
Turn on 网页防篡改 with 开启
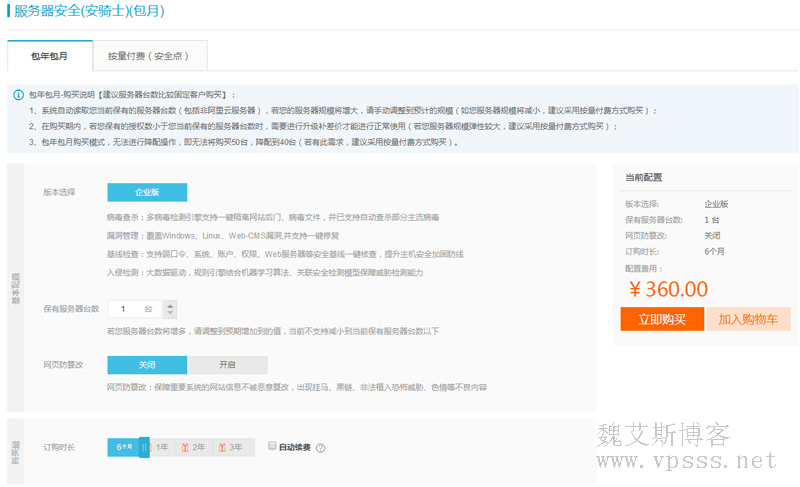[x=227, y=365]
